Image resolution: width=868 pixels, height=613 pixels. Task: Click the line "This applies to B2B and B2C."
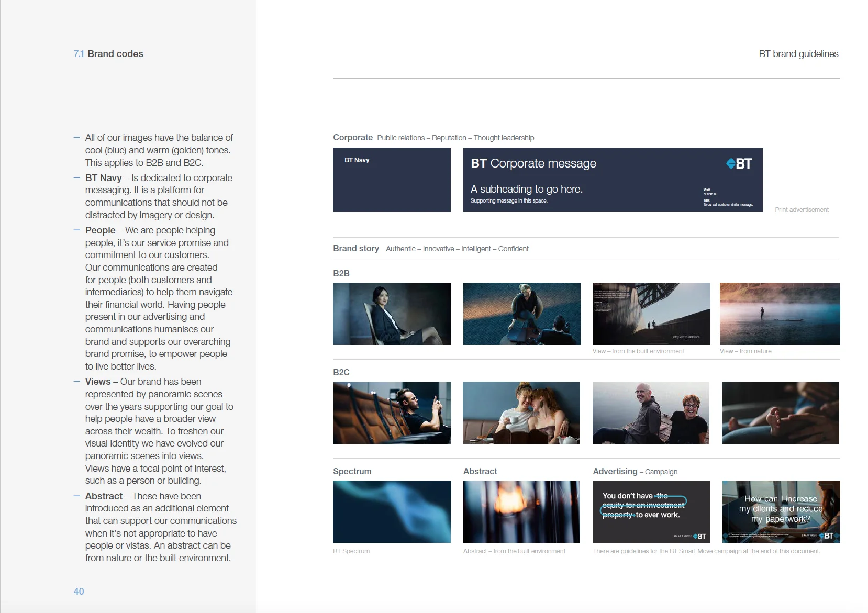144,163
